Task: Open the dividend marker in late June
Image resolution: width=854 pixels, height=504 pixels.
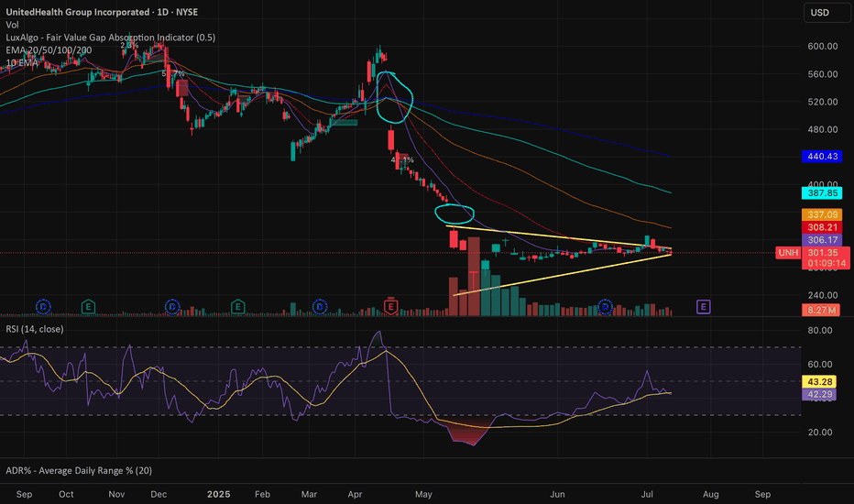Action: click(605, 307)
